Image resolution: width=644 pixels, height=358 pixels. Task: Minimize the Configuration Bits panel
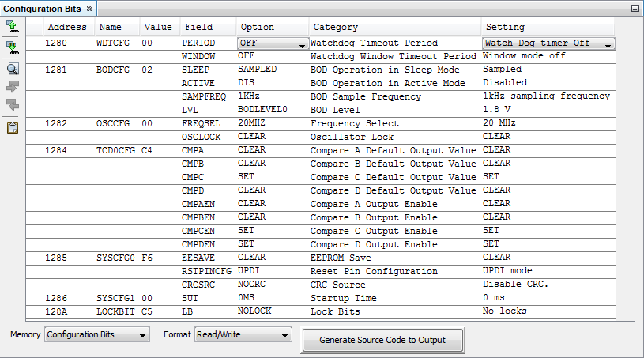point(634,8)
